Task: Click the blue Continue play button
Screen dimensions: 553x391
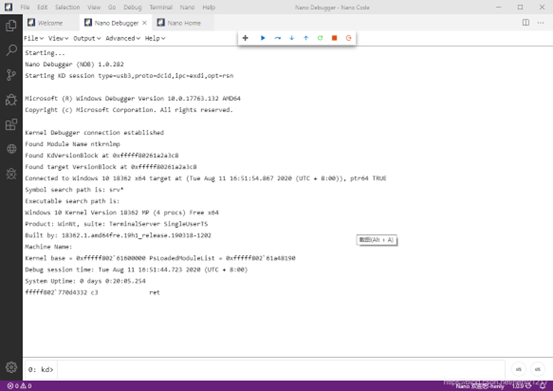Action: (263, 38)
